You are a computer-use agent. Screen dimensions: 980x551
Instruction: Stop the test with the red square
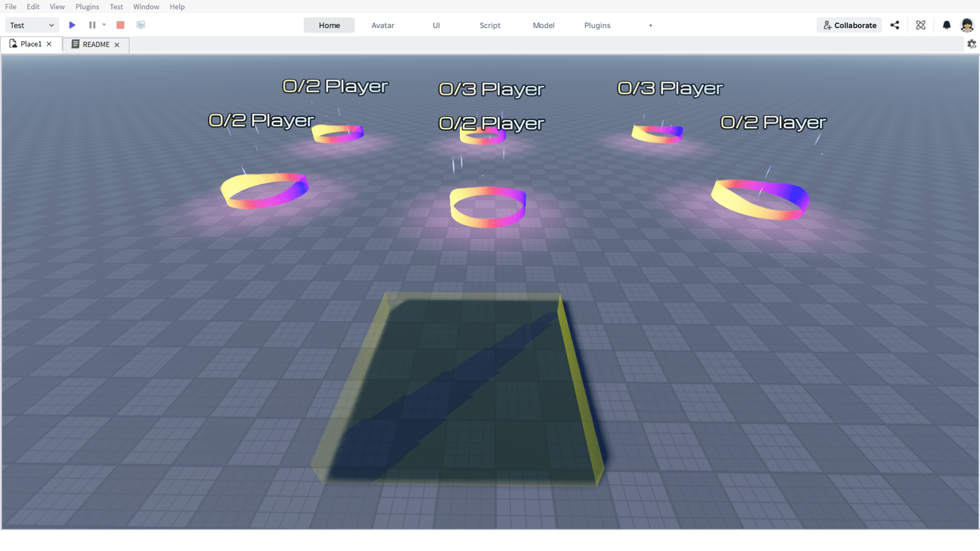tap(120, 25)
